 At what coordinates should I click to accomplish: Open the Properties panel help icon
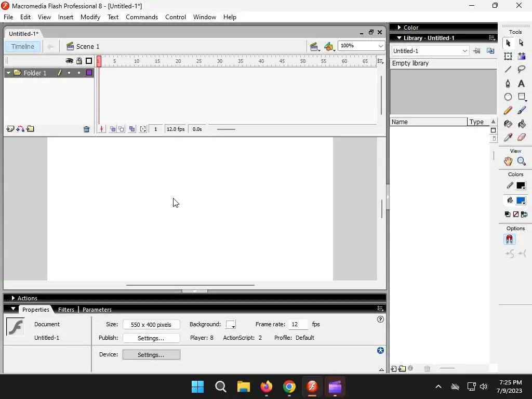click(380, 320)
